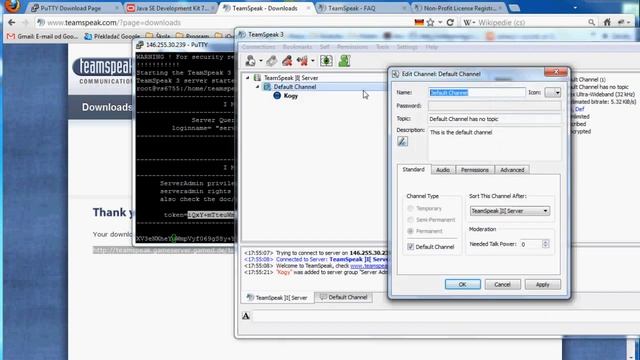The height and width of the screenshot is (360, 640).
Task: Click the description edit pencil icon
Action: [x=402, y=142]
